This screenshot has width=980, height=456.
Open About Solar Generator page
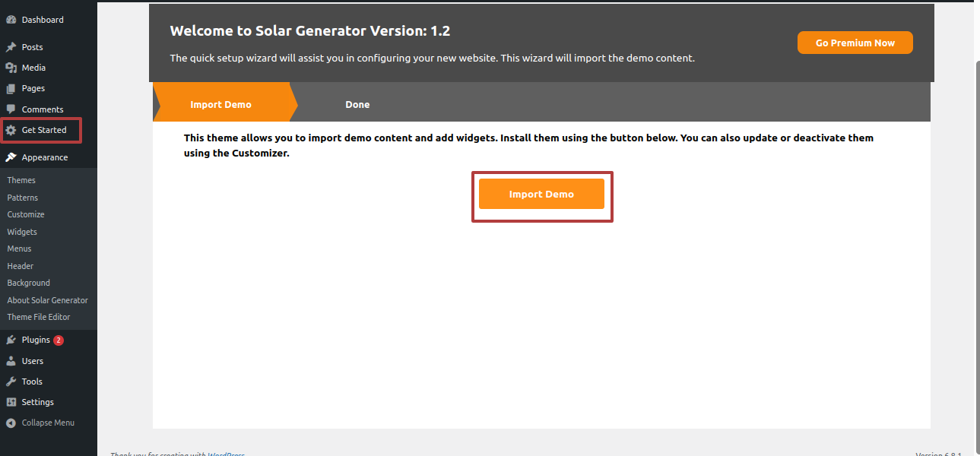point(47,300)
